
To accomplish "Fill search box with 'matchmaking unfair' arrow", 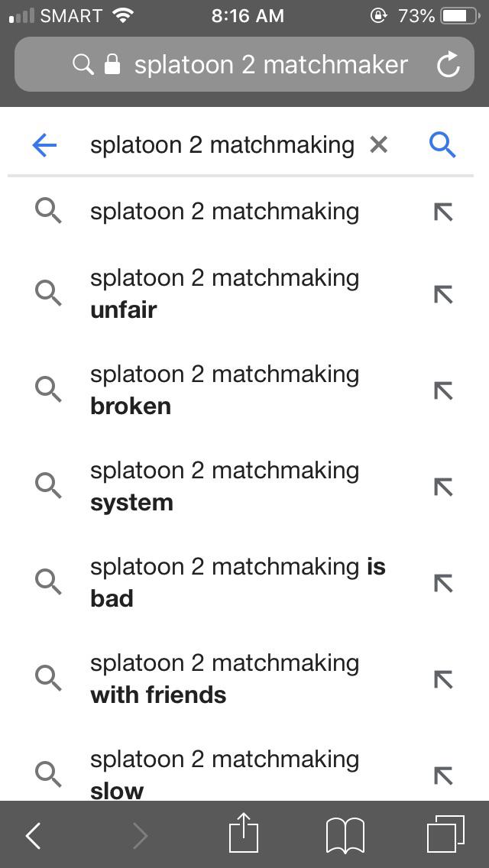I will point(442,294).
